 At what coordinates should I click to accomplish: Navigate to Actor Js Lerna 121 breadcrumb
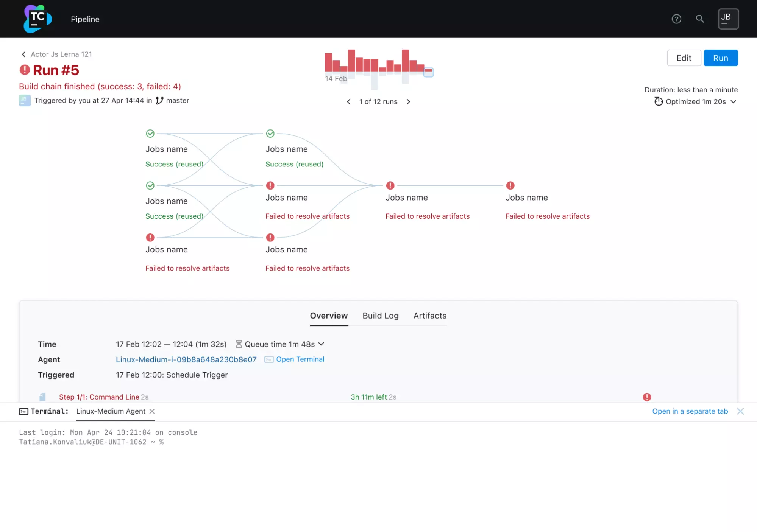pyautogui.click(x=61, y=54)
